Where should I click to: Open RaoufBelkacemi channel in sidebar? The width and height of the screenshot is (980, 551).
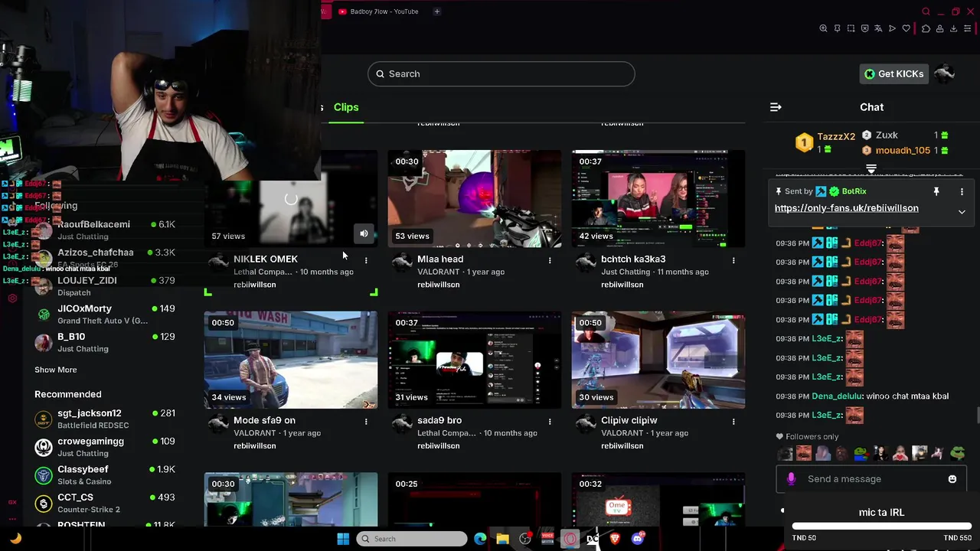click(105, 230)
